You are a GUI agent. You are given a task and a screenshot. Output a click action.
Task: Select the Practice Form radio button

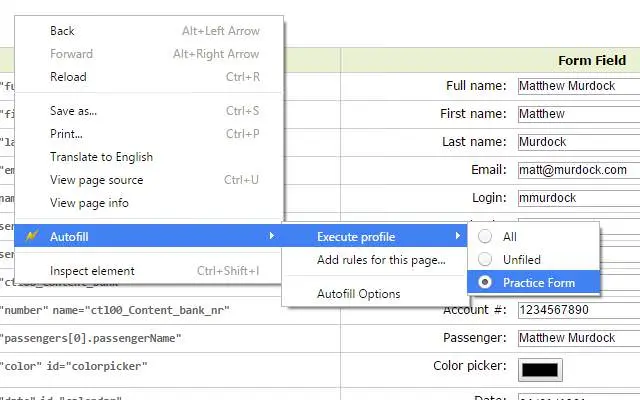click(x=484, y=282)
